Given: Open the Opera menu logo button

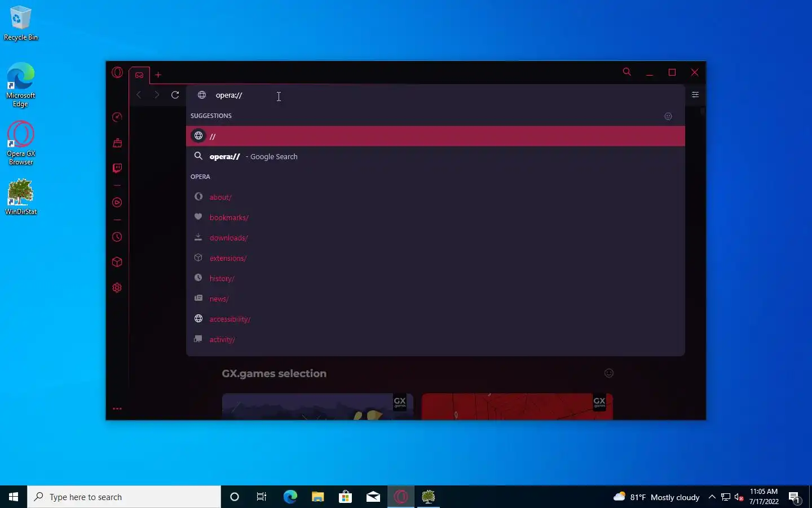Looking at the screenshot, I should [117, 72].
